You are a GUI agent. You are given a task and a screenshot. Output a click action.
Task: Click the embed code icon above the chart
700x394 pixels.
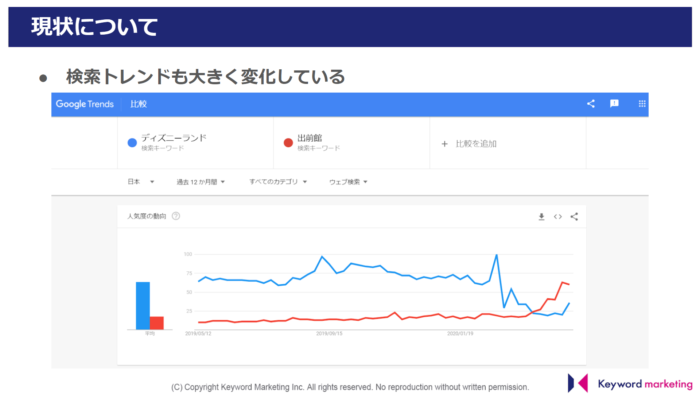pos(558,217)
